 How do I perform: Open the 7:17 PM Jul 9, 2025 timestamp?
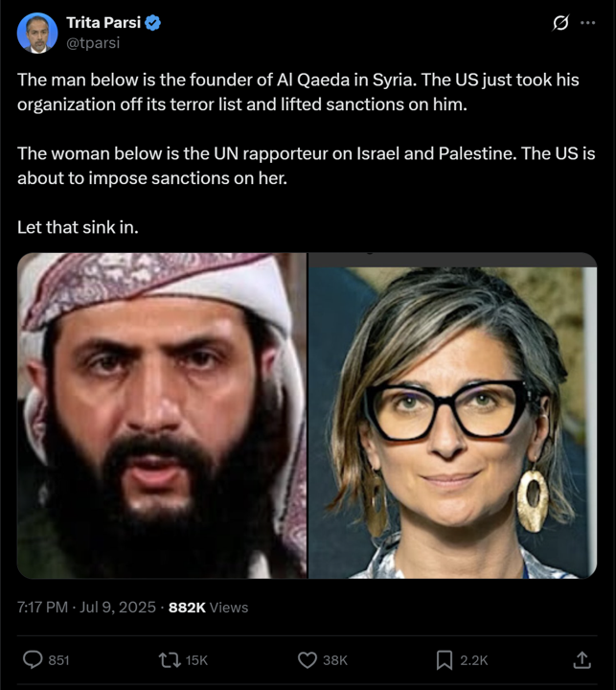86,608
